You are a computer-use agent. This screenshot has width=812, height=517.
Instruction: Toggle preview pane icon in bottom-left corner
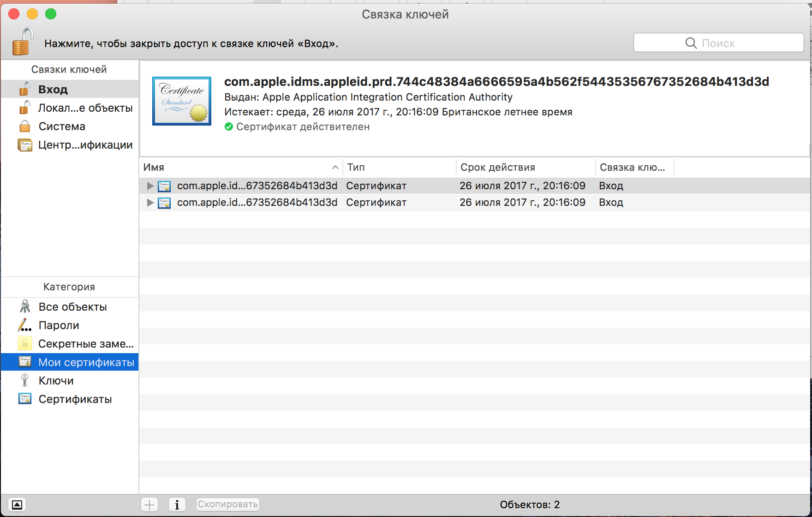[x=17, y=505]
